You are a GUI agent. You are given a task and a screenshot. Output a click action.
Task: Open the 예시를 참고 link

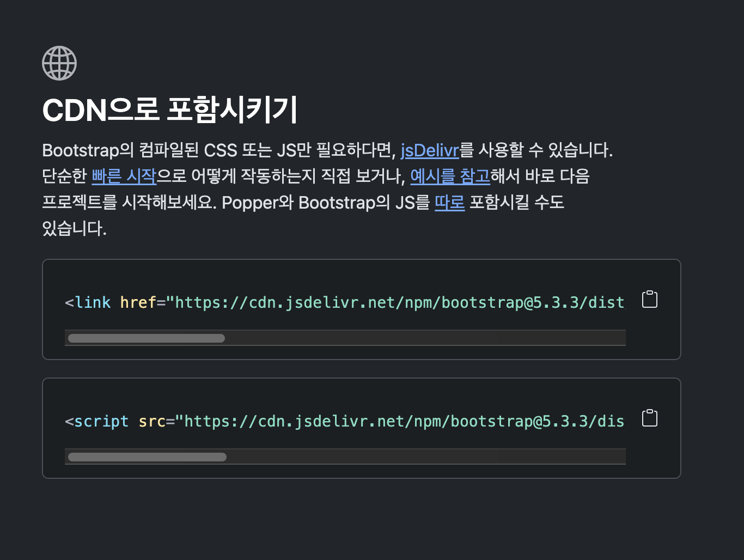click(450, 176)
